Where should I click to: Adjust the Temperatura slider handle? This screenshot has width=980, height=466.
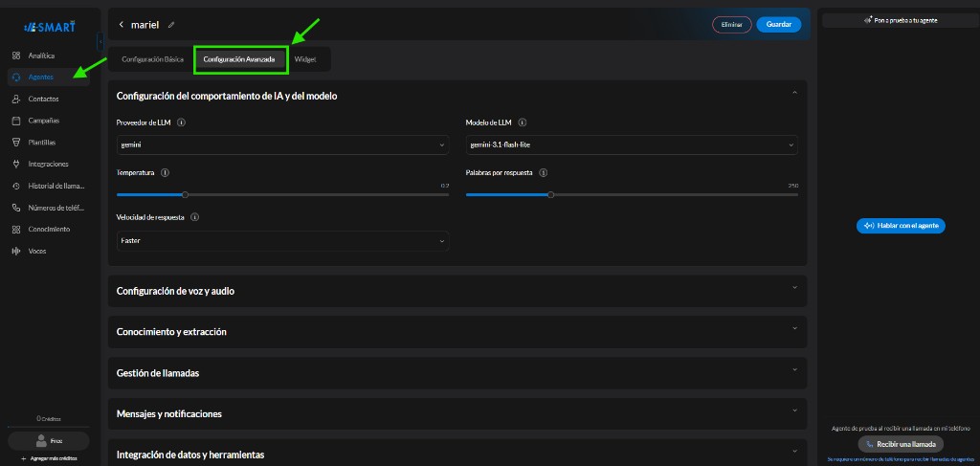click(x=185, y=195)
